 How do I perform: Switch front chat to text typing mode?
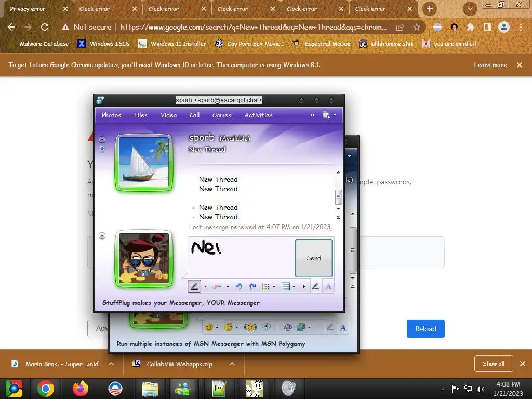pos(328,287)
